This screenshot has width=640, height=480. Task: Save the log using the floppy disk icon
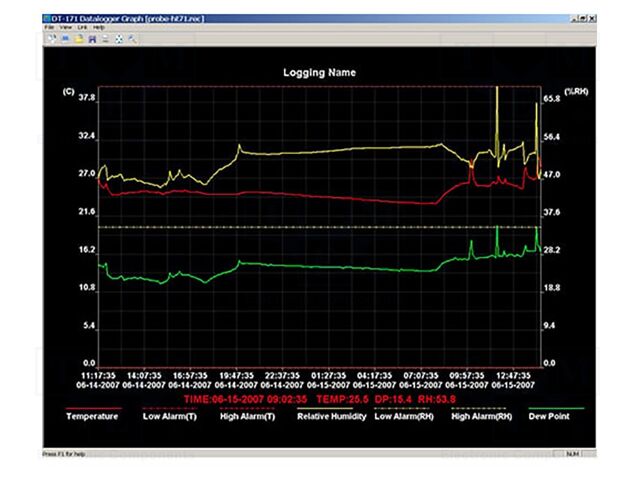[93, 38]
